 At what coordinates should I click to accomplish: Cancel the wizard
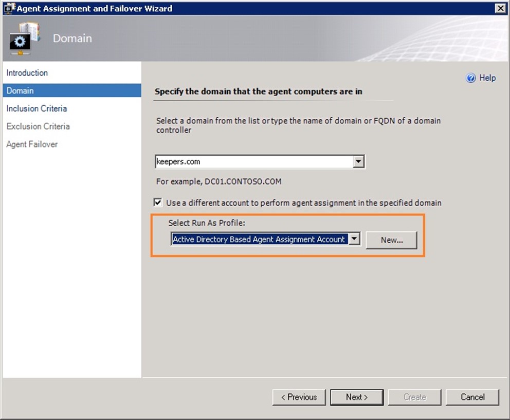[472, 397]
